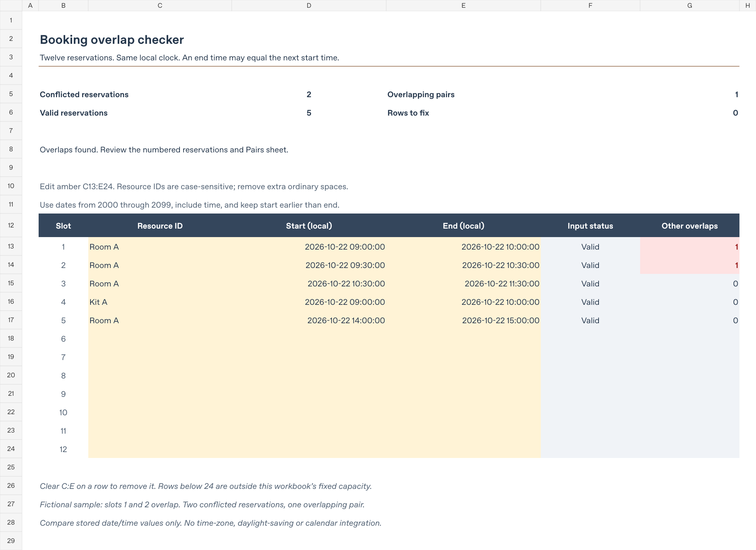
Task: Click slot number 10 cell
Action: coord(63,412)
